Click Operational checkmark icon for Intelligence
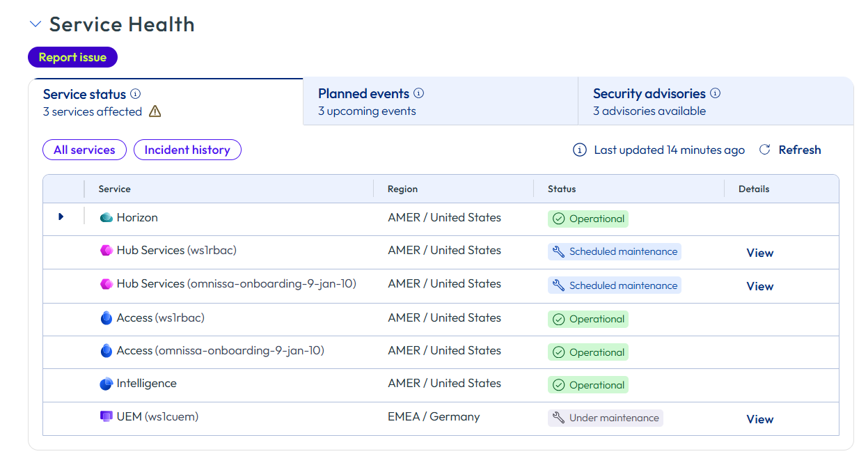The image size is (868, 463). pos(558,385)
